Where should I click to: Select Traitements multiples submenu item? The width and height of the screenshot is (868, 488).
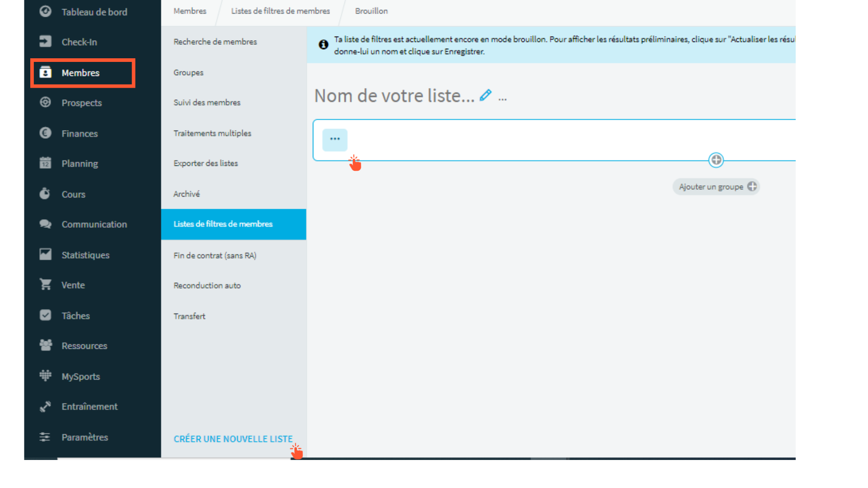[x=234, y=133]
